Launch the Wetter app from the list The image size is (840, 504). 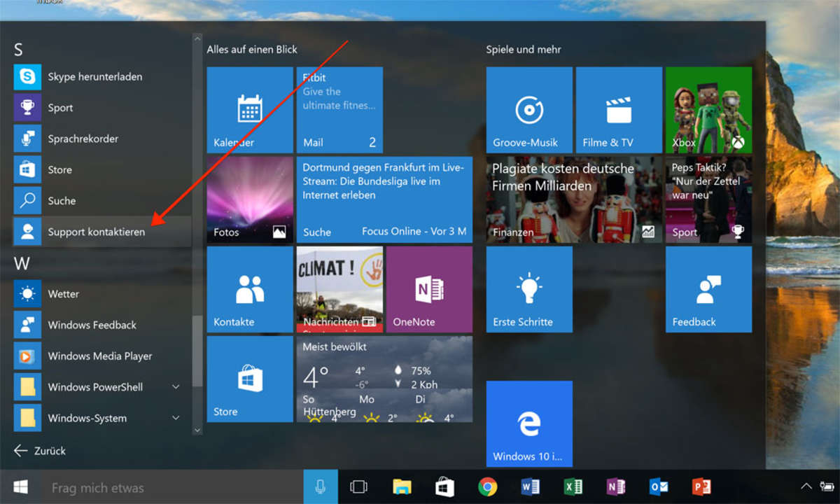coord(101,294)
